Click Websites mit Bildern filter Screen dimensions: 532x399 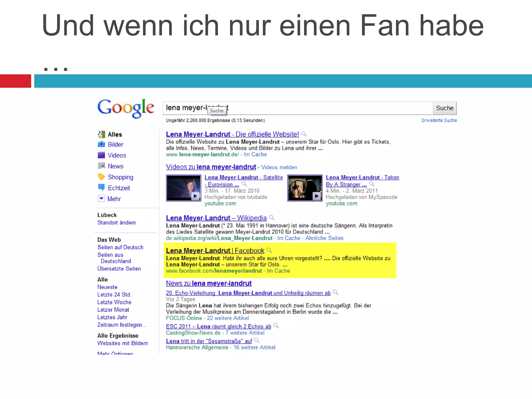pos(123,343)
